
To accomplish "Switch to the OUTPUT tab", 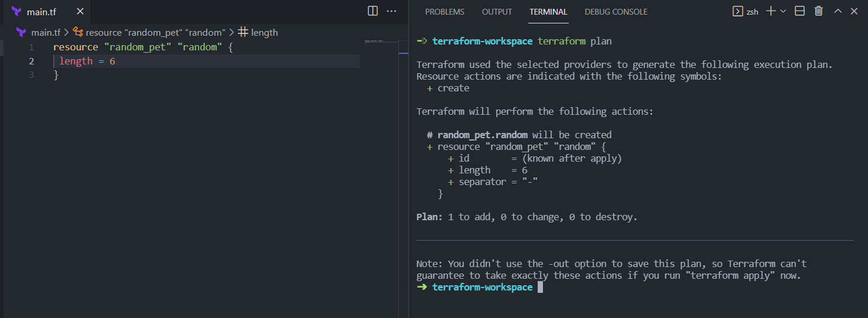I will point(497,12).
